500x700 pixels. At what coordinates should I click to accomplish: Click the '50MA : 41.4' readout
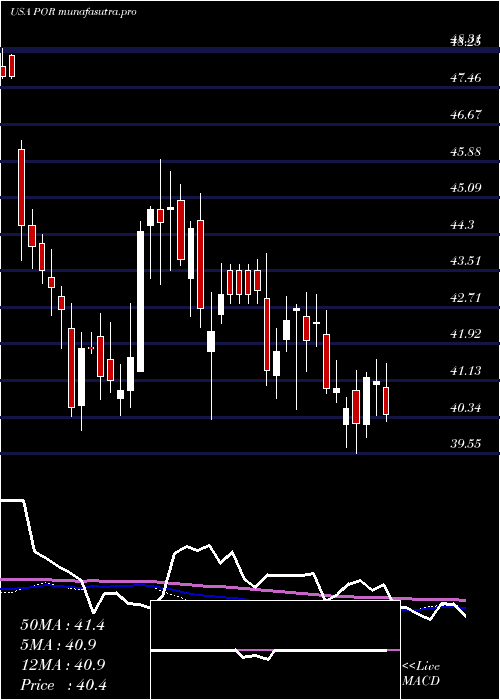pyautogui.click(x=62, y=625)
